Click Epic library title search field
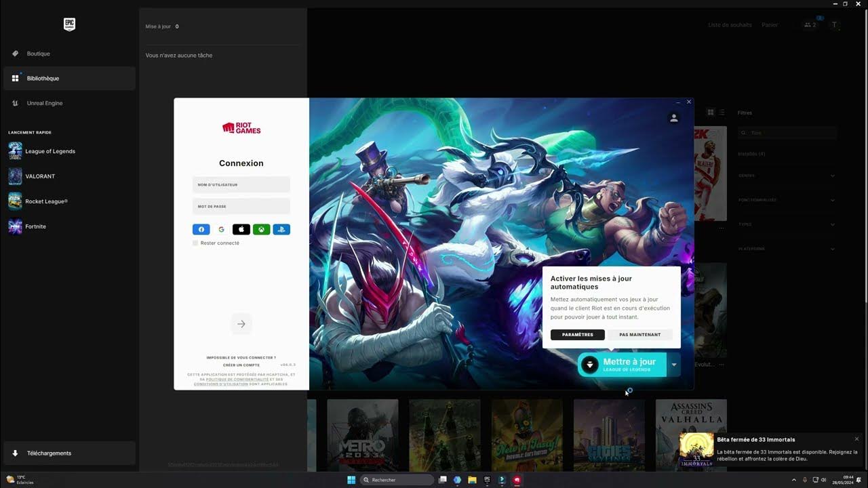 pos(787,133)
